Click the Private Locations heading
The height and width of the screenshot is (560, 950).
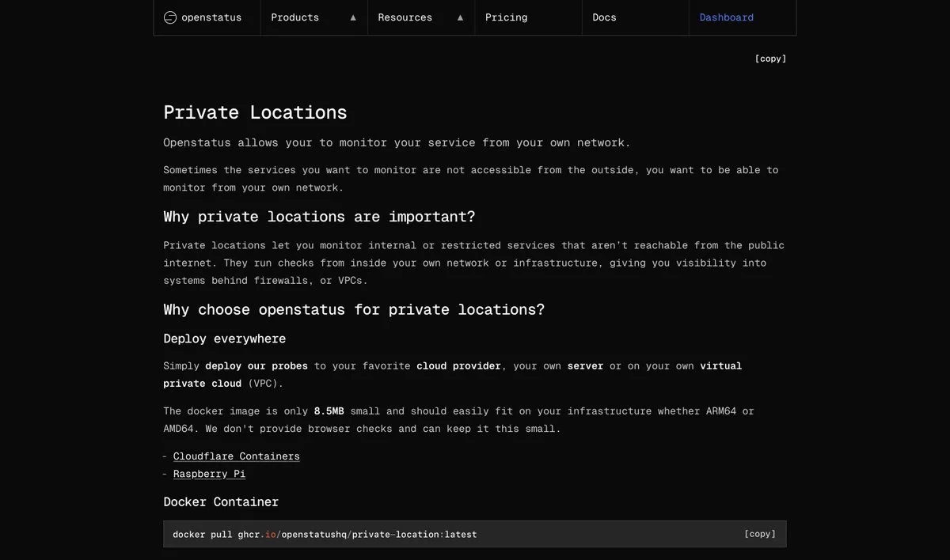tap(255, 112)
